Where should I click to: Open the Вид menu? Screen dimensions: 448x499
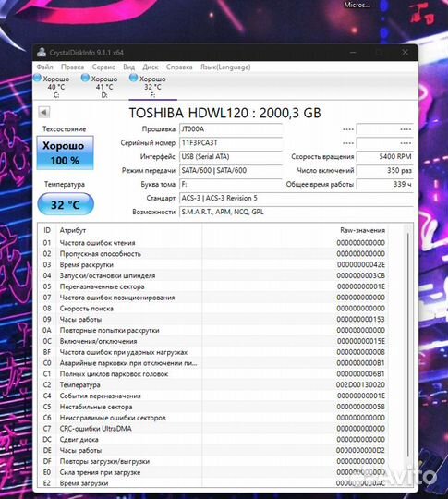129,67
